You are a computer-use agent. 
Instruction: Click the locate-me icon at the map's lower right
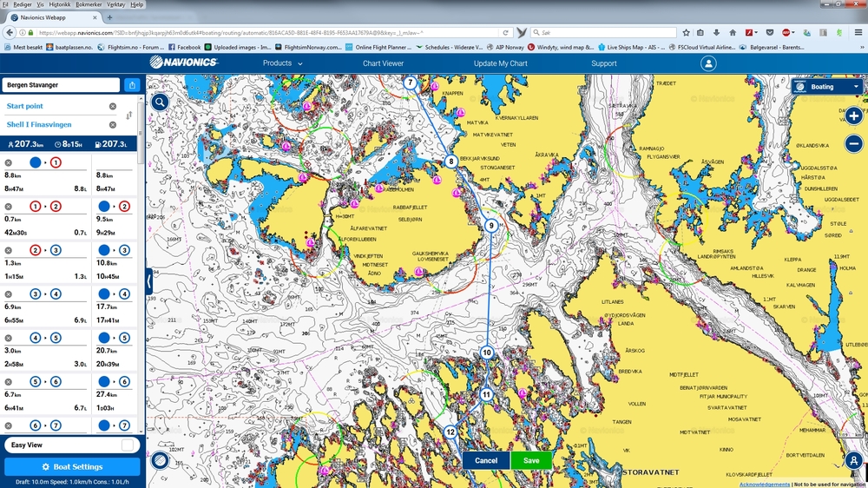pyautogui.click(x=853, y=459)
